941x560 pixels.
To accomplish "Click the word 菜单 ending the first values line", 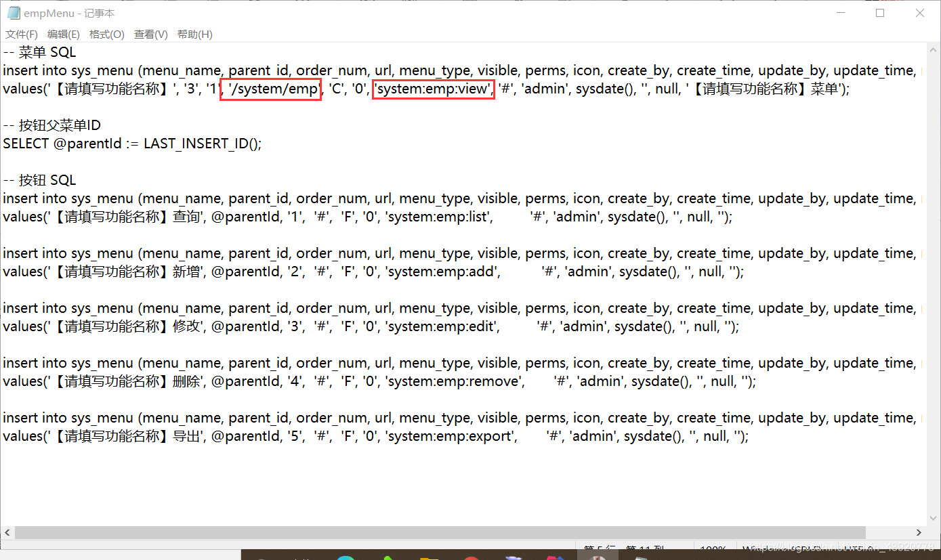I will pos(824,89).
